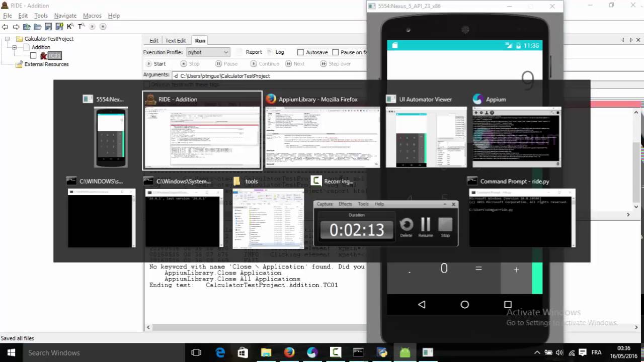
Task: Select the Appium window thumbnail in switcher
Action: point(517,137)
